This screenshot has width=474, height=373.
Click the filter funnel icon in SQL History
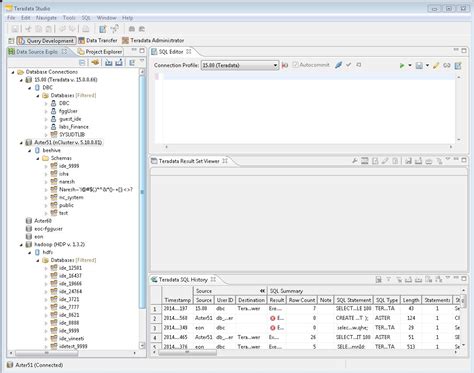click(388, 280)
